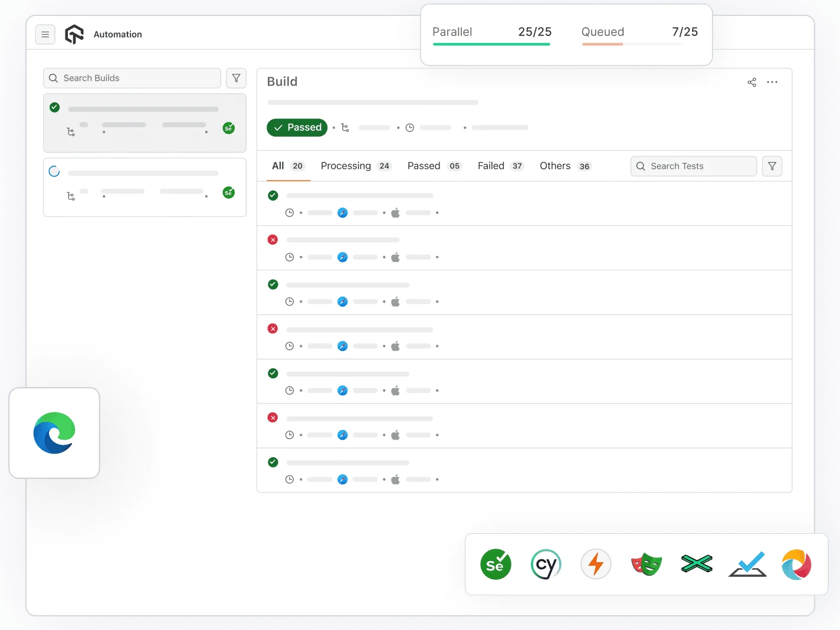Screen dimensions: 840x630
Task: Select the Cypress framework icon
Action: point(546,564)
